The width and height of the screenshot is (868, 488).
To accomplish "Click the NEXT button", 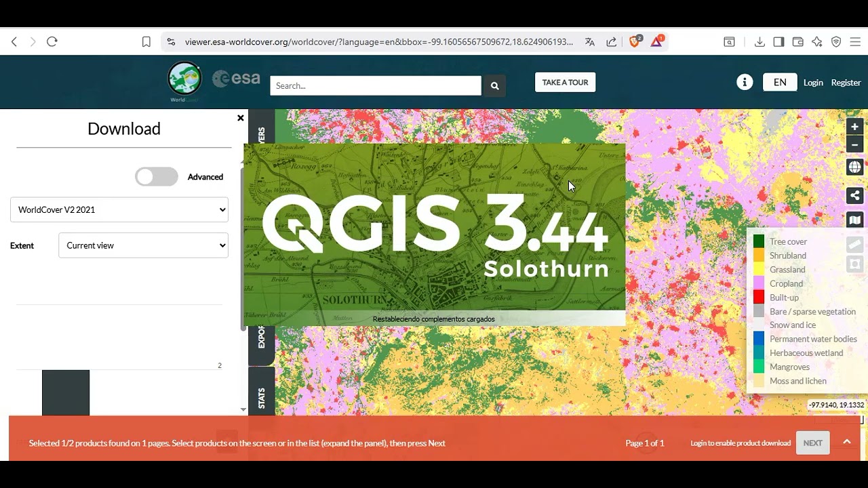I will click(x=812, y=443).
